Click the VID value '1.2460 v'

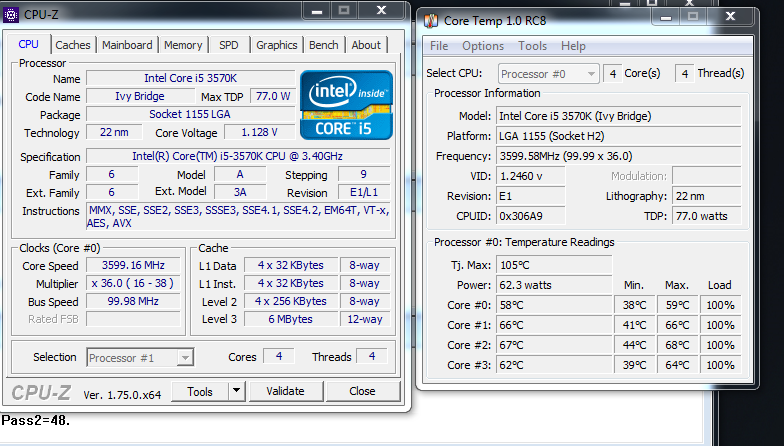(x=530, y=176)
